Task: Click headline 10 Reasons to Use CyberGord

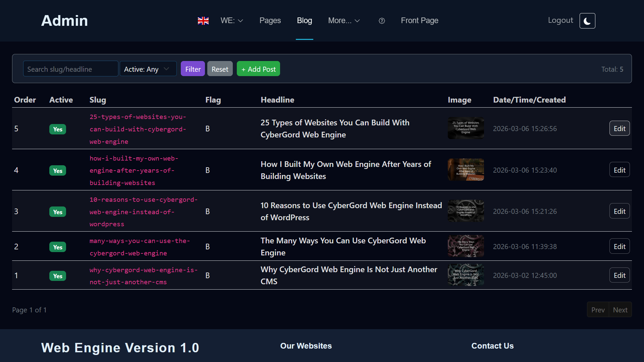Action: tap(351, 211)
